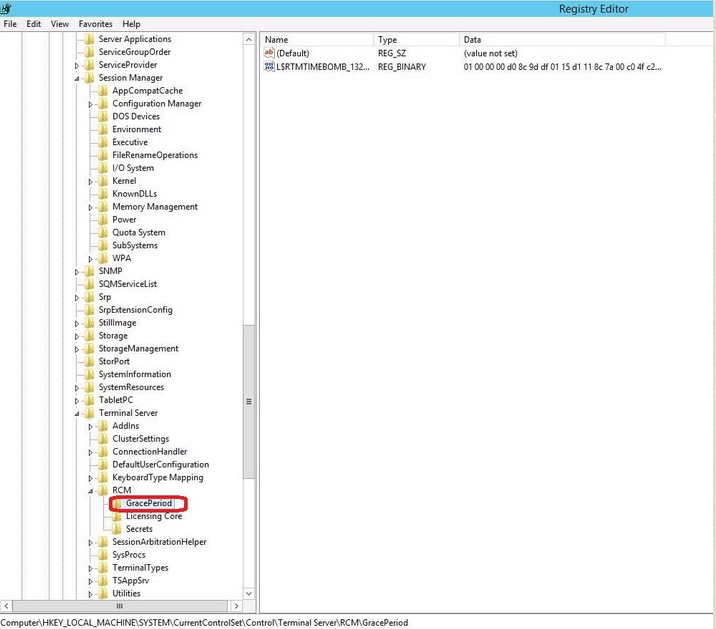Expand the Memory Management node arrow
The width and height of the screenshot is (716, 629).
coord(90,207)
